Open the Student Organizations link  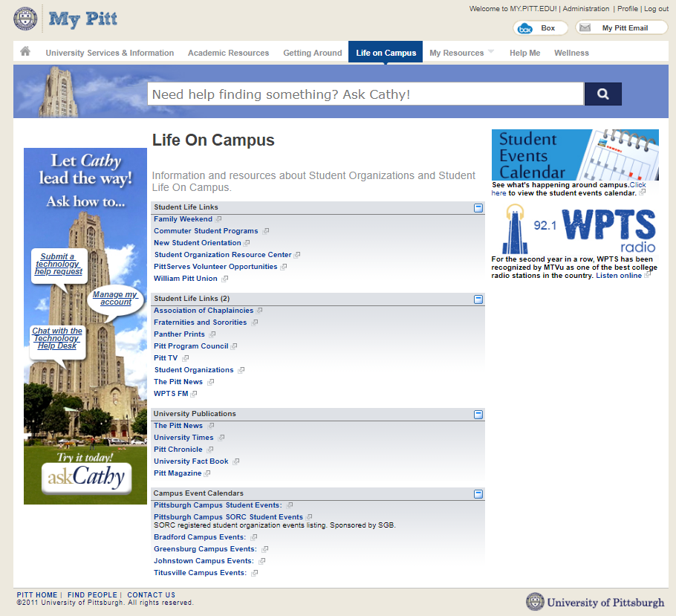(x=194, y=370)
